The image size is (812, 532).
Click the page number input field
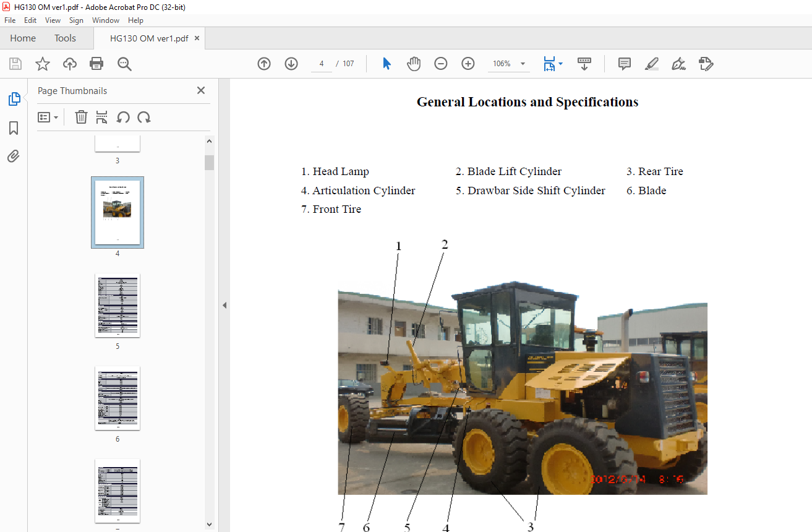point(322,64)
